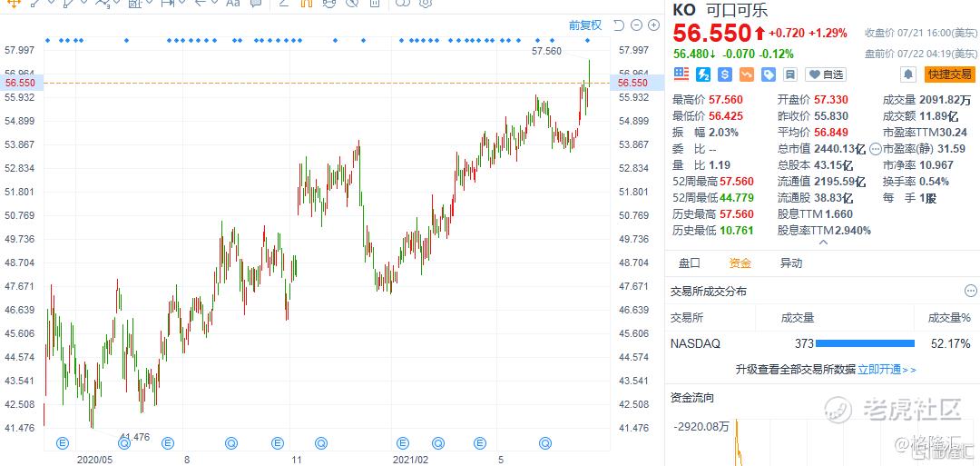
Task: Click the overlapping circles icon in toolbar
Action: coord(403,3)
